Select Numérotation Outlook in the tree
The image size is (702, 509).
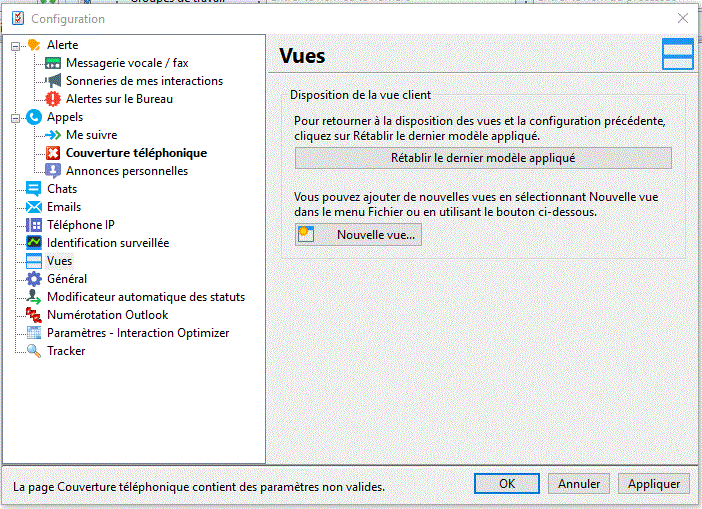(x=107, y=315)
